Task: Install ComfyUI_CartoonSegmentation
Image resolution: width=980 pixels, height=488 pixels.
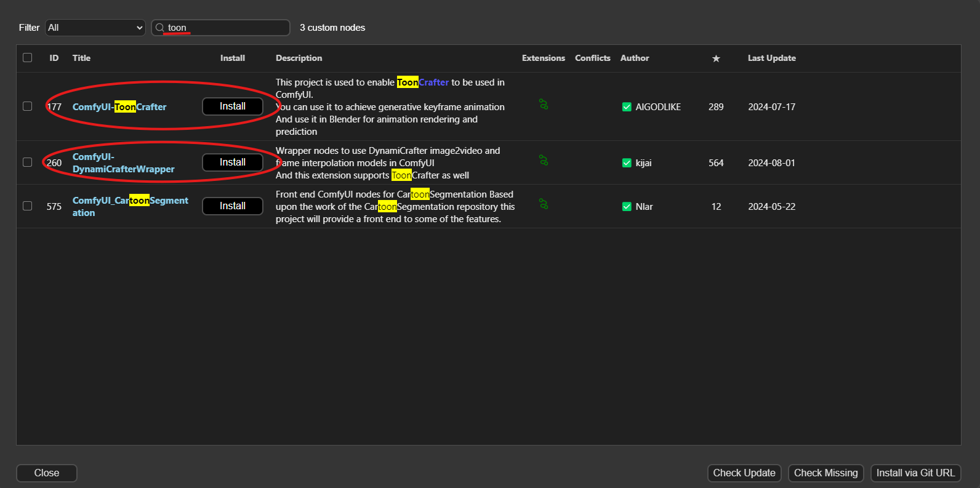Action: (233, 206)
